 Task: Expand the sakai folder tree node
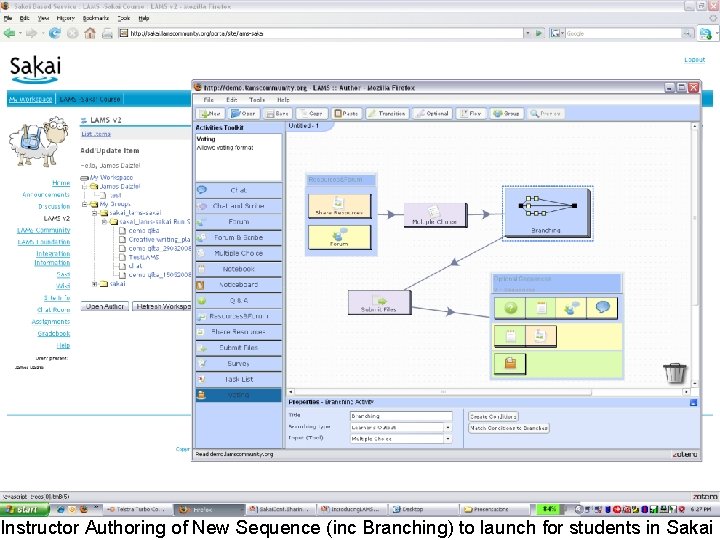point(94,284)
